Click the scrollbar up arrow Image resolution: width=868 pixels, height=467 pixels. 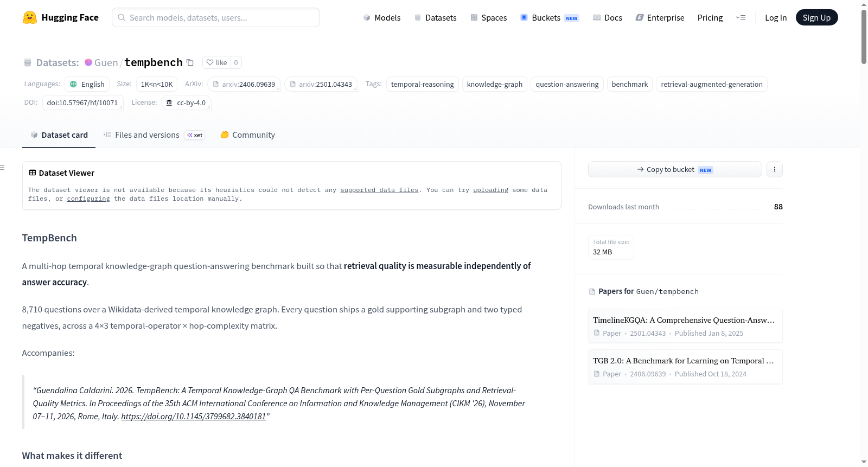[864, 4]
